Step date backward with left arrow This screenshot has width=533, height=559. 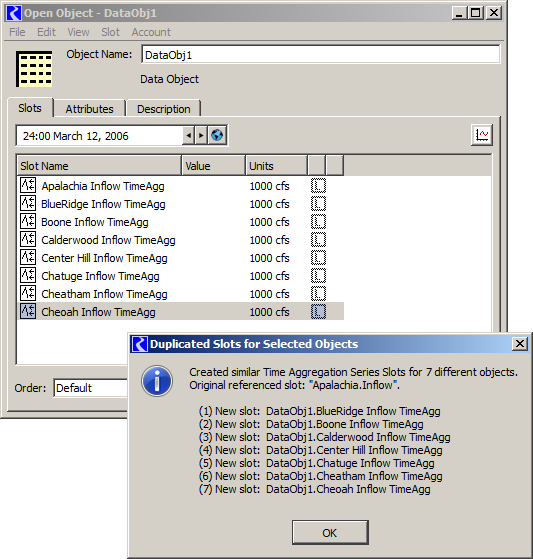[189, 135]
